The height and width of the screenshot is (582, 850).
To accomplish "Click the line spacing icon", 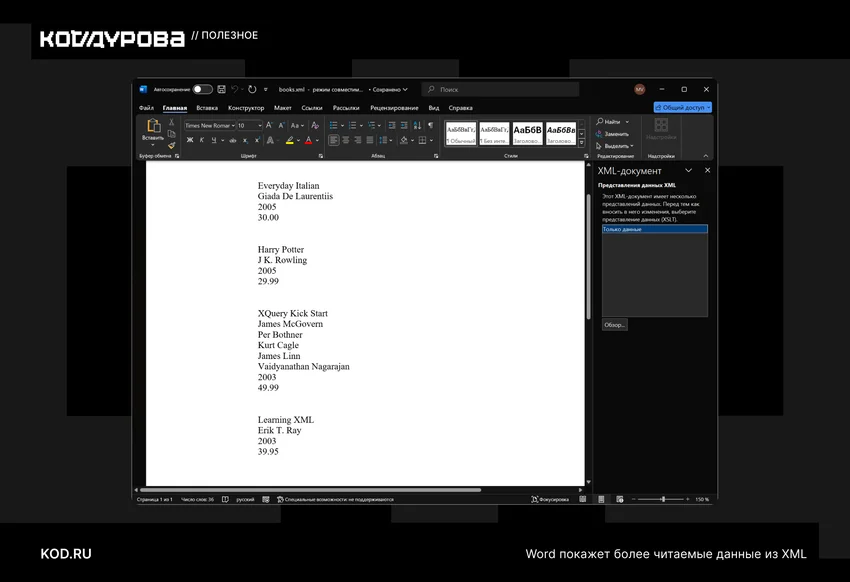I will coord(383,140).
